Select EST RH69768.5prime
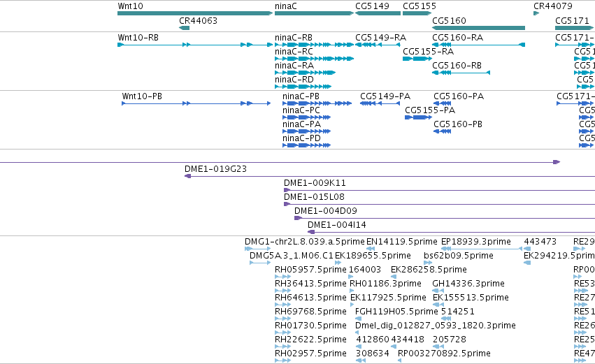595x364 pixels. click(282, 319)
